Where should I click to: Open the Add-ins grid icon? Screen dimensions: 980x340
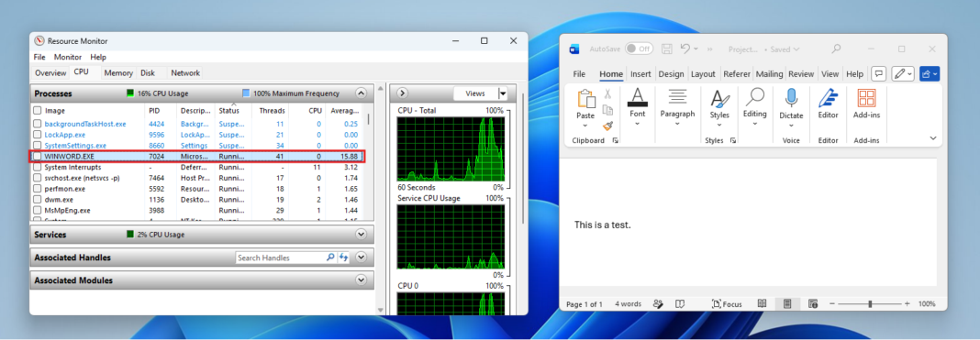(x=866, y=98)
